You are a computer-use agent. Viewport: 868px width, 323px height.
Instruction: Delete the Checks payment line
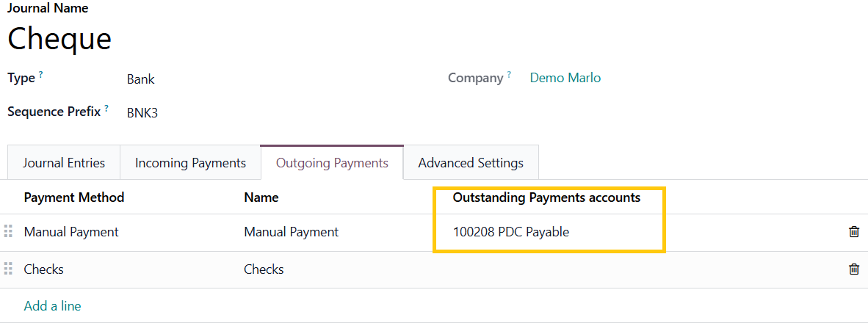(854, 269)
